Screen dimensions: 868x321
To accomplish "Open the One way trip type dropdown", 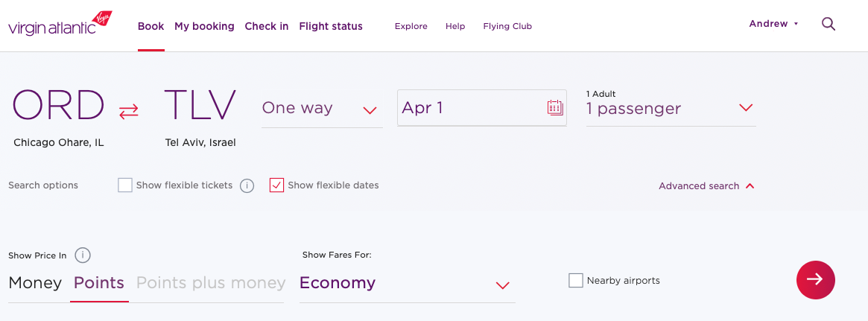I will click(x=322, y=109).
